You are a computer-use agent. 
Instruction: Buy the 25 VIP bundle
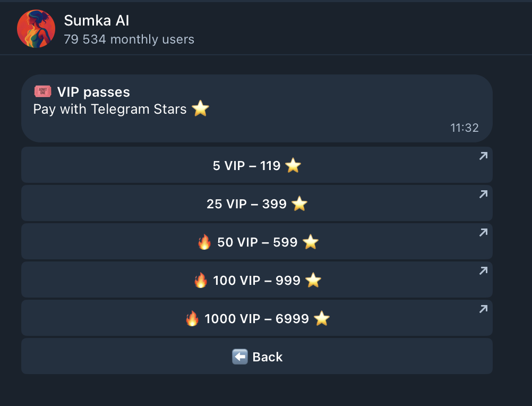tap(257, 204)
